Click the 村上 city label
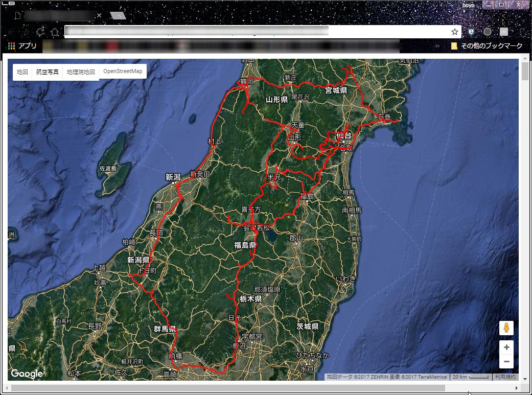The width and height of the screenshot is (532, 395). tap(215, 141)
